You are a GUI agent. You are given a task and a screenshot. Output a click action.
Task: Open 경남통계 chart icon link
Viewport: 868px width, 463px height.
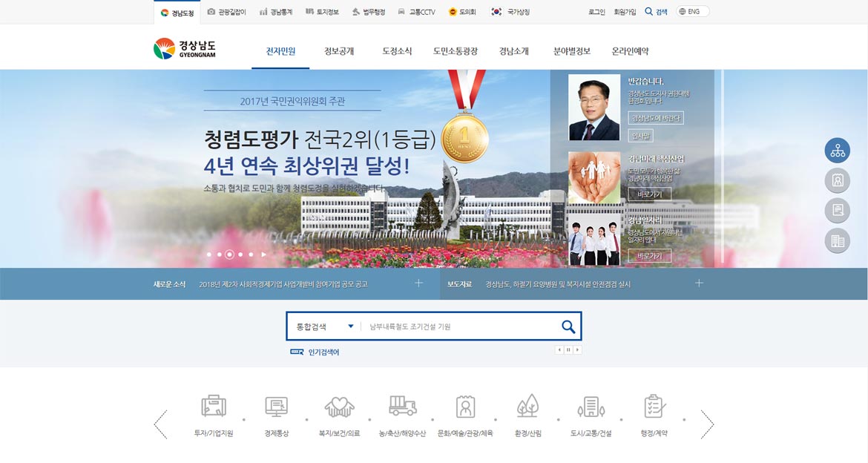pyautogui.click(x=276, y=12)
